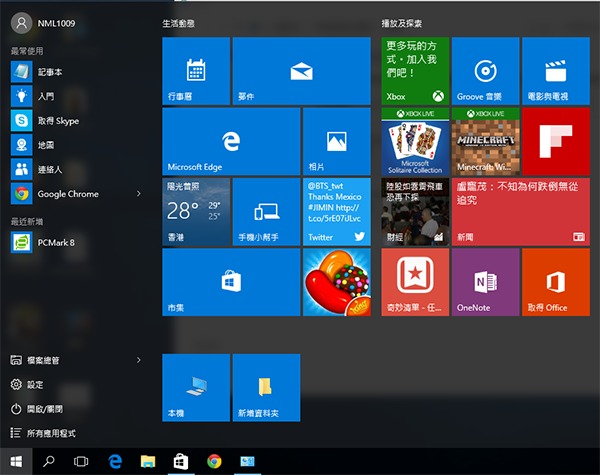Select the running app next to Chrome on the taskbar
Image resolution: width=600 pixels, height=475 pixels.
(248, 462)
